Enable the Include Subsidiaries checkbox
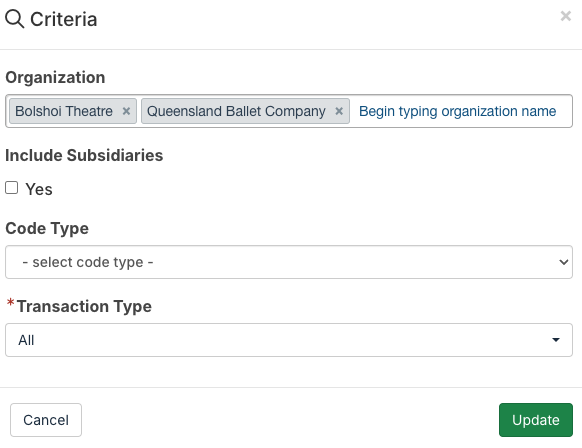The width and height of the screenshot is (582, 448). point(12,188)
